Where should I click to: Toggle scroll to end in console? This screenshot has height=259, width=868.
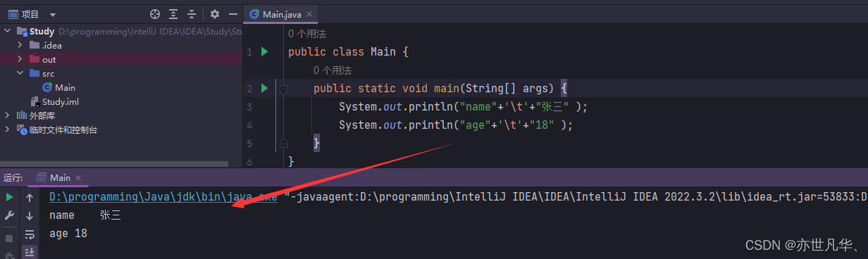(30, 252)
